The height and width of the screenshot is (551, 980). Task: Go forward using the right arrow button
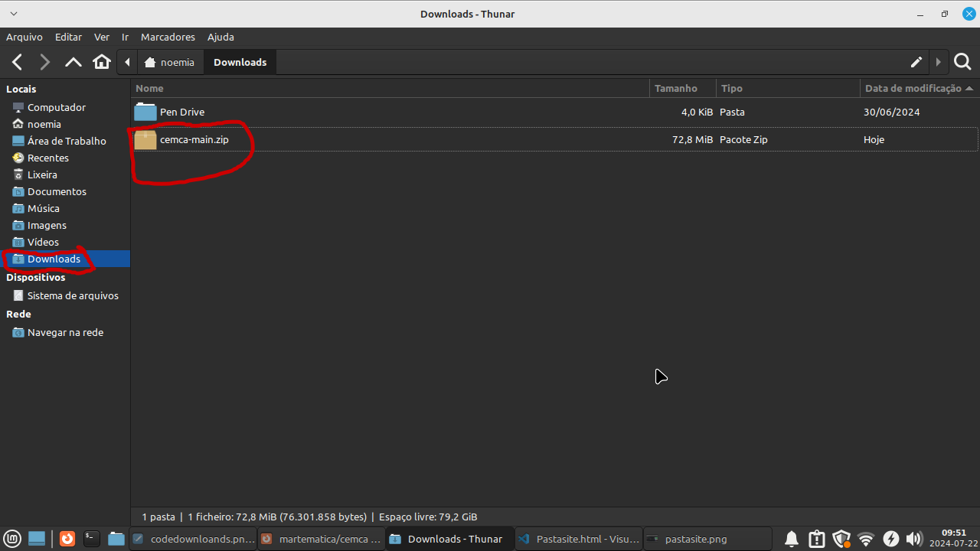[x=45, y=62]
